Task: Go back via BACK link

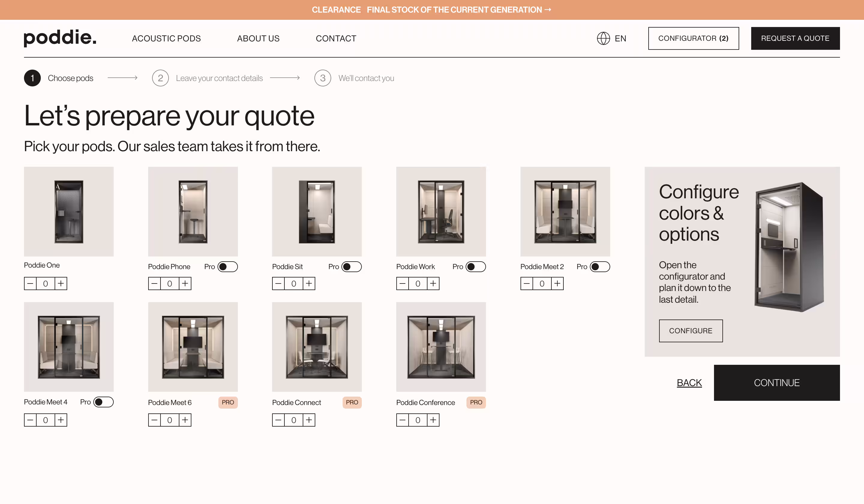Action: 689,382
